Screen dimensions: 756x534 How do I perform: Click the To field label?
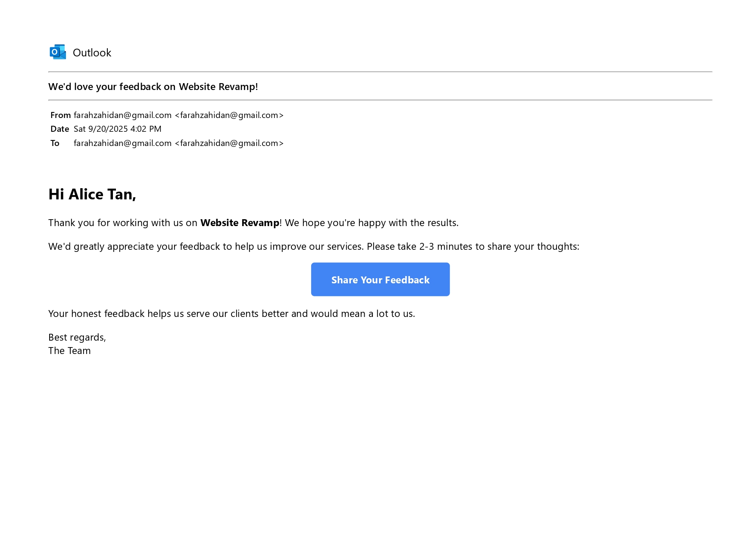coord(55,143)
